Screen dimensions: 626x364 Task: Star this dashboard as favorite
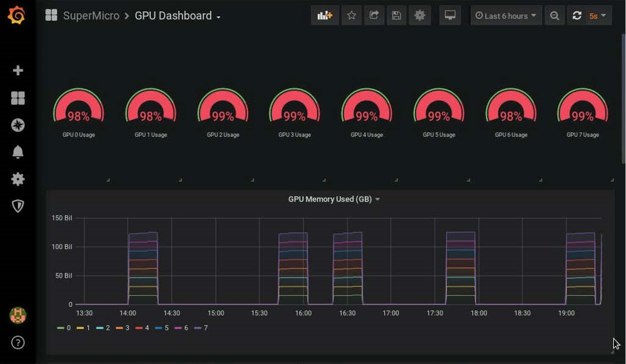point(351,16)
